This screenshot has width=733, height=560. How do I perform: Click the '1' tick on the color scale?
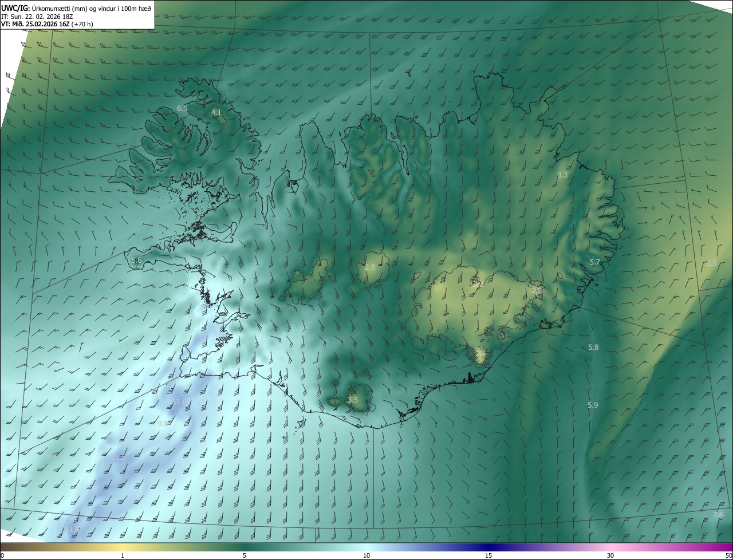point(123,556)
